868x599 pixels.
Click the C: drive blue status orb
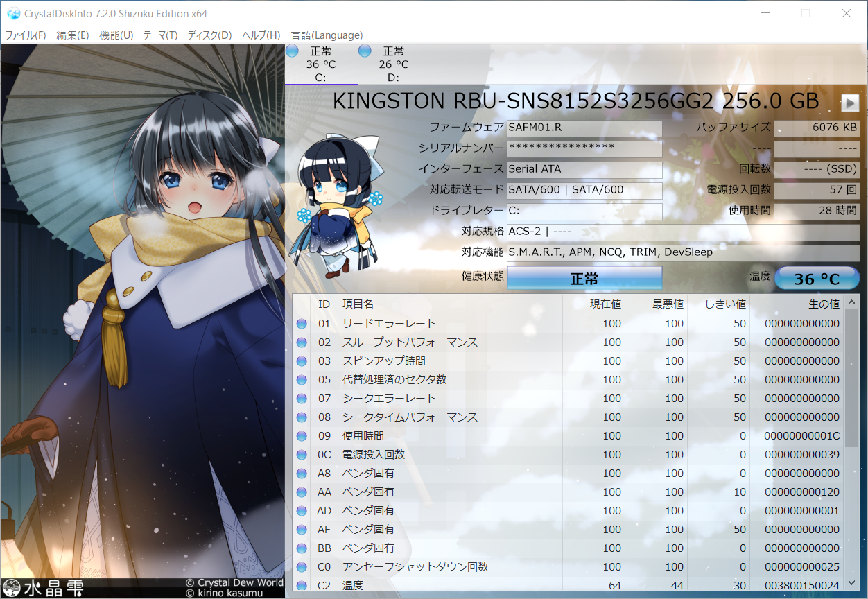(x=293, y=51)
